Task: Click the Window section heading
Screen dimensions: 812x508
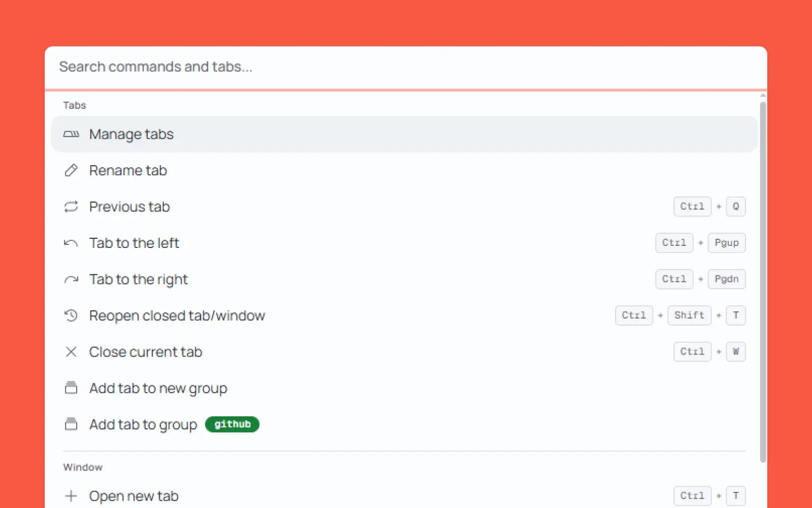Action: coord(83,467)
